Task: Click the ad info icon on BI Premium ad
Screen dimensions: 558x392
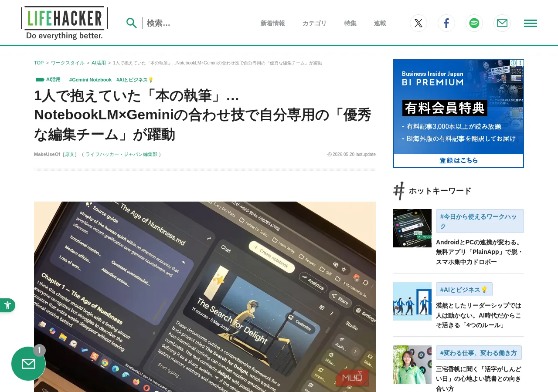Action: pos(514,63)
